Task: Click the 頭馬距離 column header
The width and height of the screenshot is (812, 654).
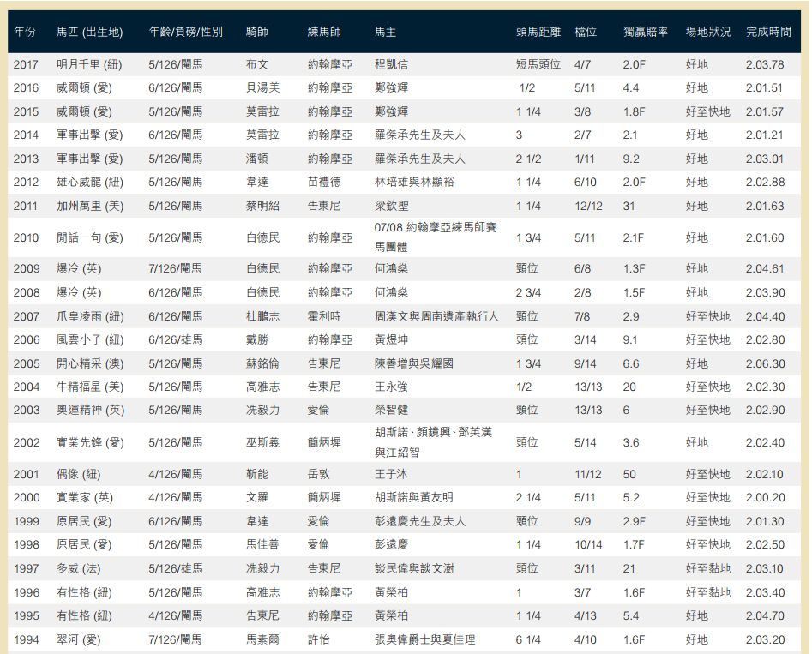Action: (538, 32)
